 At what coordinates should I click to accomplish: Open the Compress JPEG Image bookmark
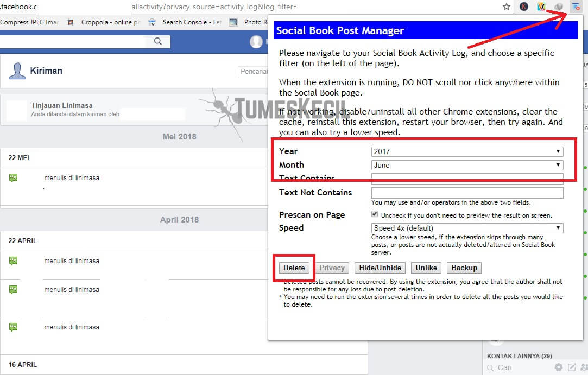coord(29,22)
